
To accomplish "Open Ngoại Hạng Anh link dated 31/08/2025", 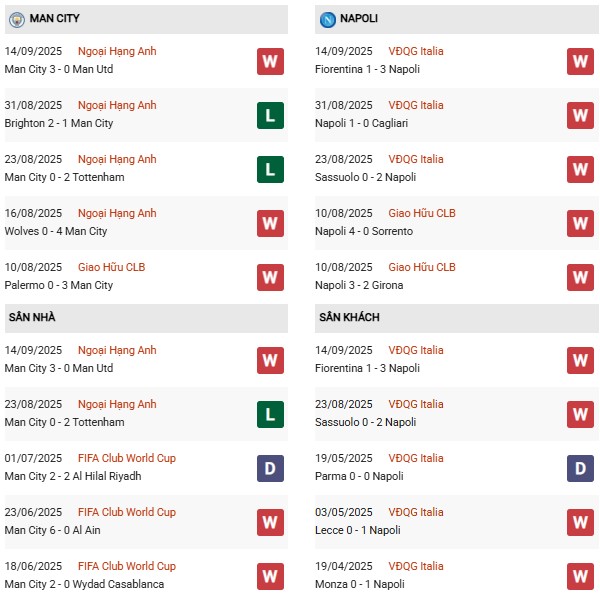I will coord(117,105).
